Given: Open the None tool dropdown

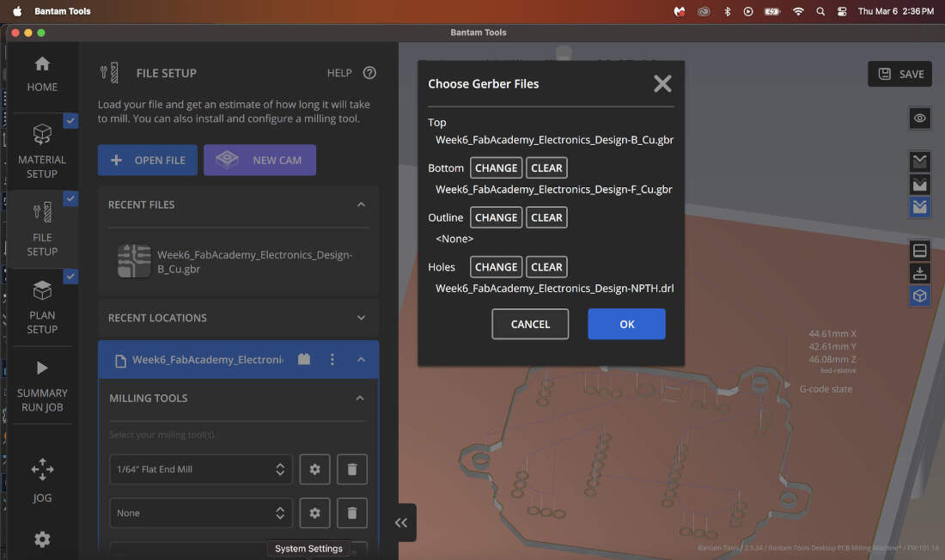Looking at the screenshot, I should [x=201, y=513].
